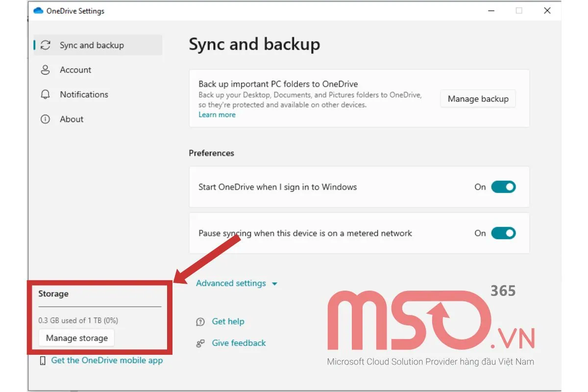Open the Account tab
The image size is (588, 392).
pyautogui.click(x=75, y=70)
